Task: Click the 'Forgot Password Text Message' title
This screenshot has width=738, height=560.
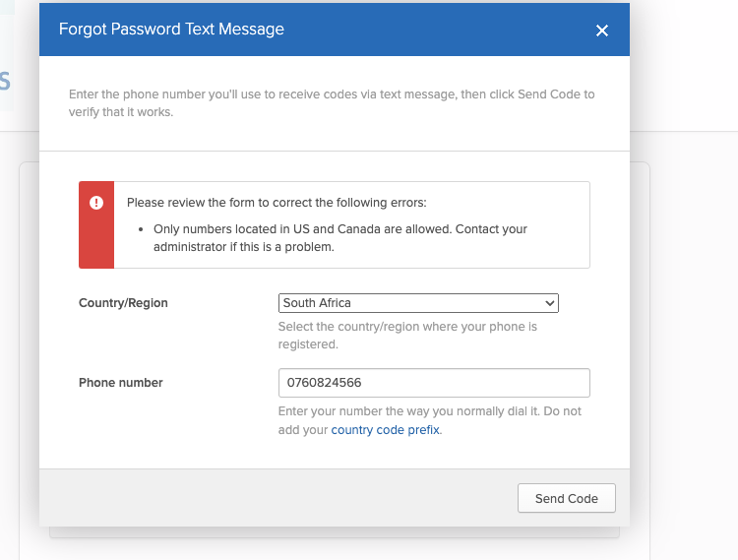Action: (171, 29)
